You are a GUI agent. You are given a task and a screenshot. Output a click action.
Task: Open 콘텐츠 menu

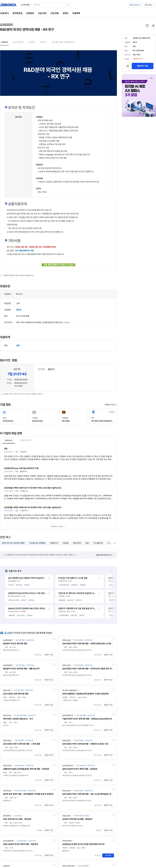[x=65, y=13]
